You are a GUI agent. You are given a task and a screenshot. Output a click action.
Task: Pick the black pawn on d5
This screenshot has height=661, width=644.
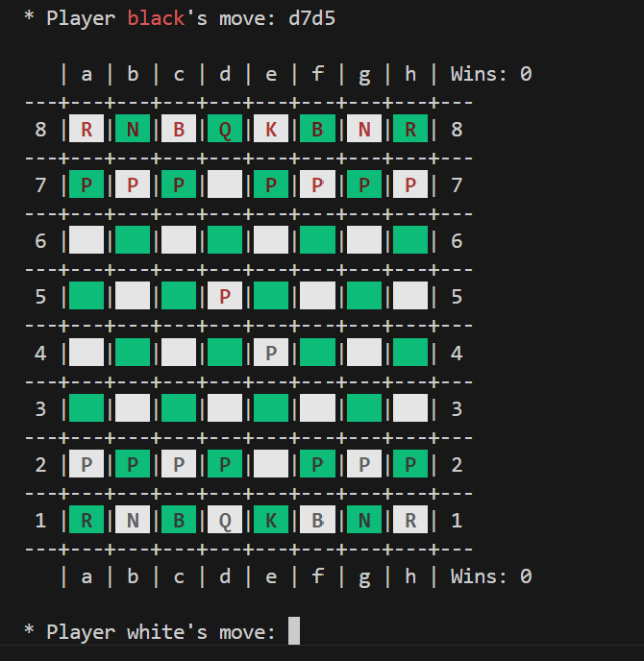225,297
